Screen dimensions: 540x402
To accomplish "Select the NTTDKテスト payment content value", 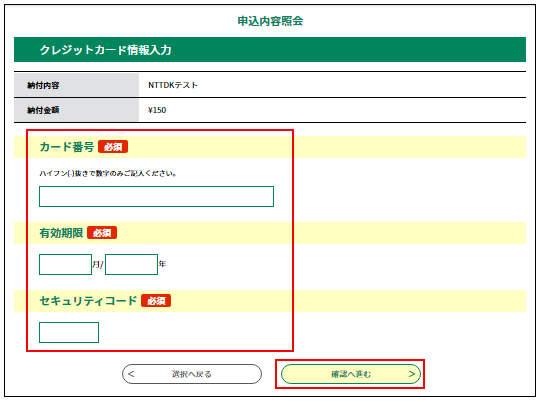I will click(173, 85).
